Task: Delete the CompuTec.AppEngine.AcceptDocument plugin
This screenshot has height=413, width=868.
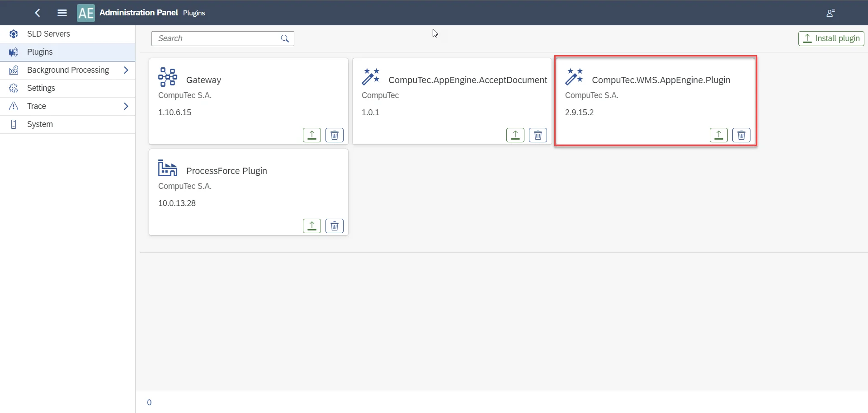Action: [538, 135]
